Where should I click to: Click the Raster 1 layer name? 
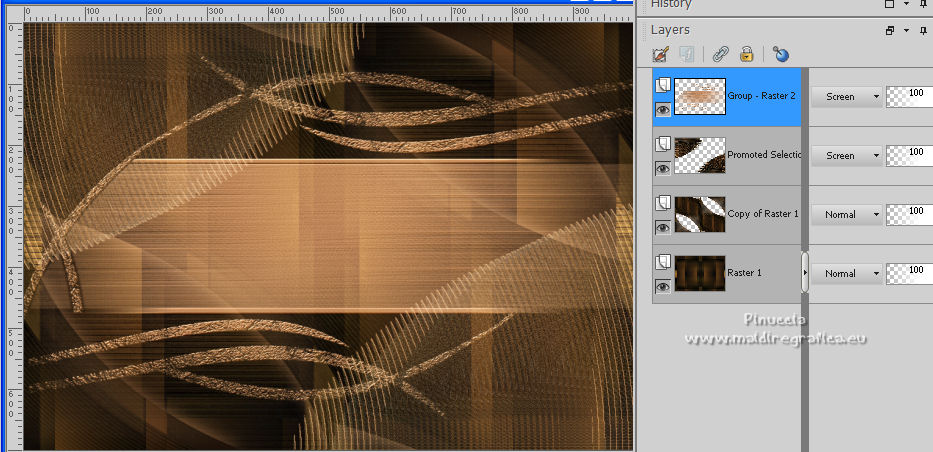pyautogui.click(x=744, y=272)
